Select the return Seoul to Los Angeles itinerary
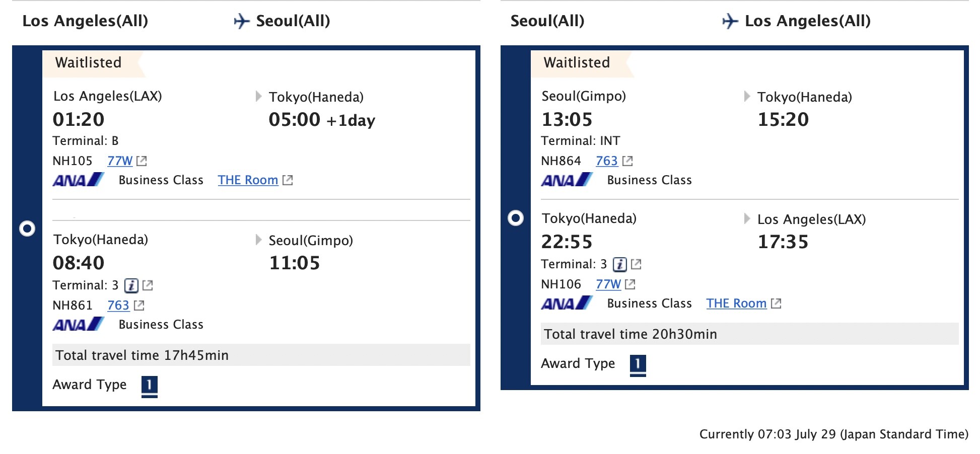The height and width of the screenshot is (454, 980). point(516,219)
